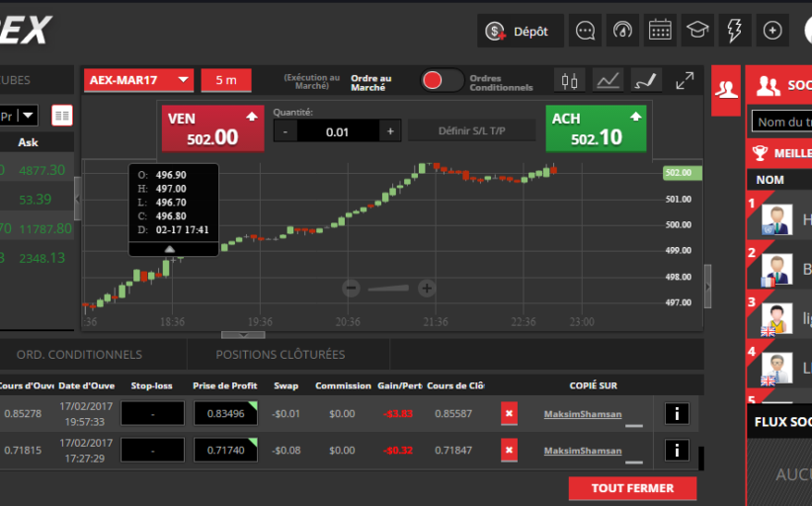
Task: Increase quantity with plus button
Action: tap(390, 131)
